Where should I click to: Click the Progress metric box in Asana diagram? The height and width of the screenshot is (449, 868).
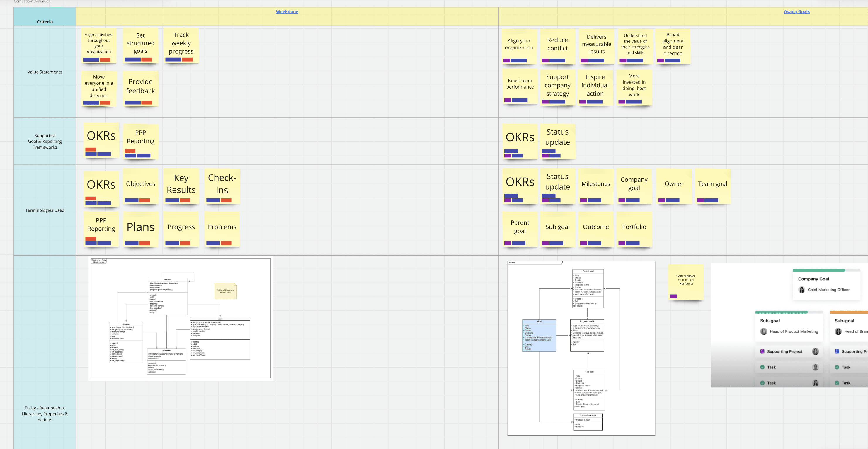587,335
